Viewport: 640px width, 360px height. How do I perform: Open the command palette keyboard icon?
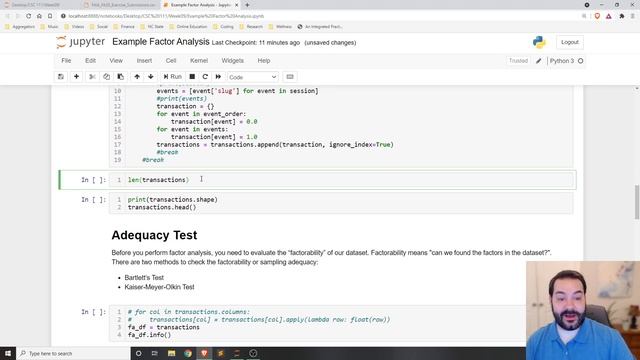290,77
